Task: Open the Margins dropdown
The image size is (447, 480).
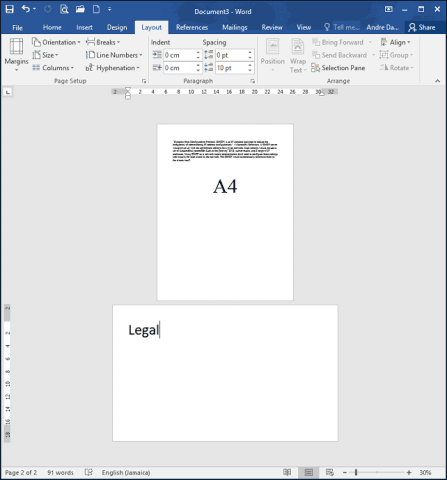Action: point(16,55)
